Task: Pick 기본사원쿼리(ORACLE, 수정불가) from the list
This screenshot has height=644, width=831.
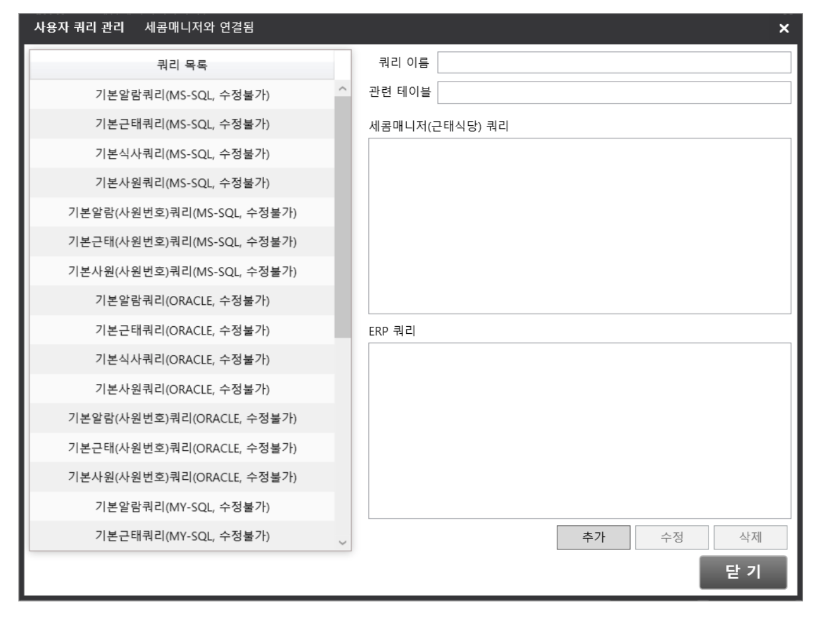Action: point(182,389)
